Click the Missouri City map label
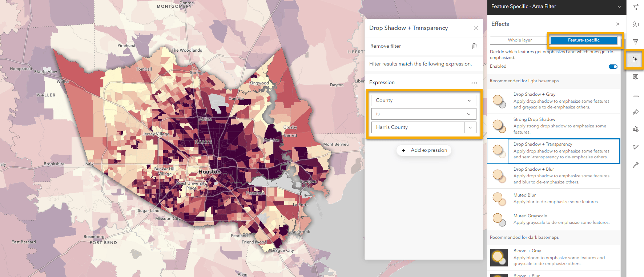 click(168, 219)
